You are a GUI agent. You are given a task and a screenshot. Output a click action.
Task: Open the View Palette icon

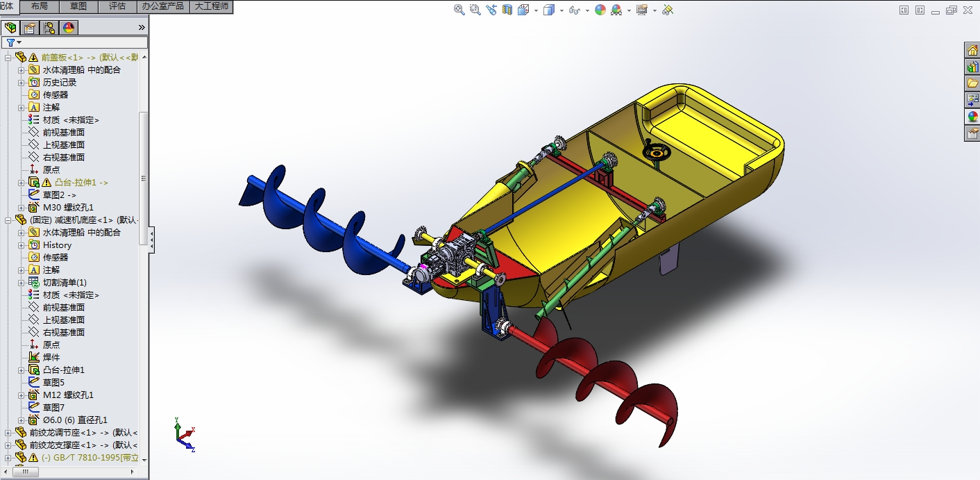(972, 100)
